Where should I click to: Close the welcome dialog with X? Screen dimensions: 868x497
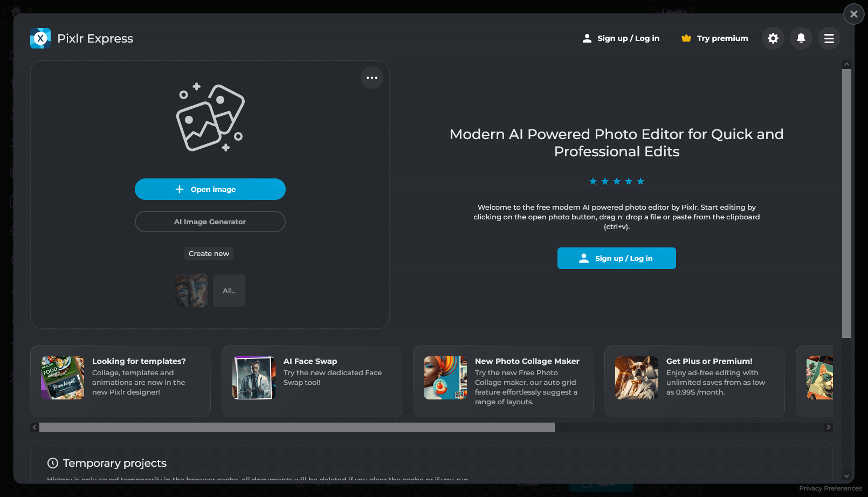tap(853, 14)
